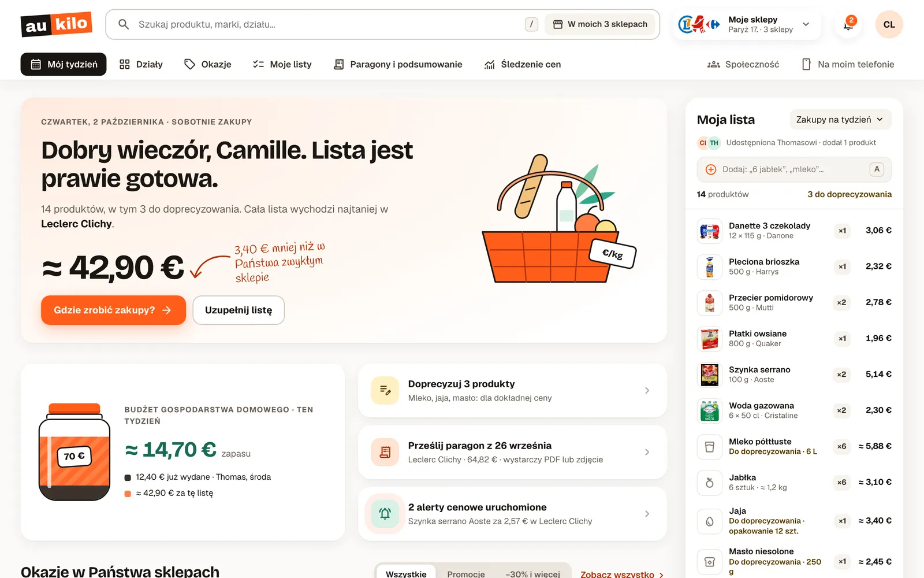The height and width of the screenshot is (578, 924).
Task: Click the Szynka serrano product icon
Action: coord(710,375)
